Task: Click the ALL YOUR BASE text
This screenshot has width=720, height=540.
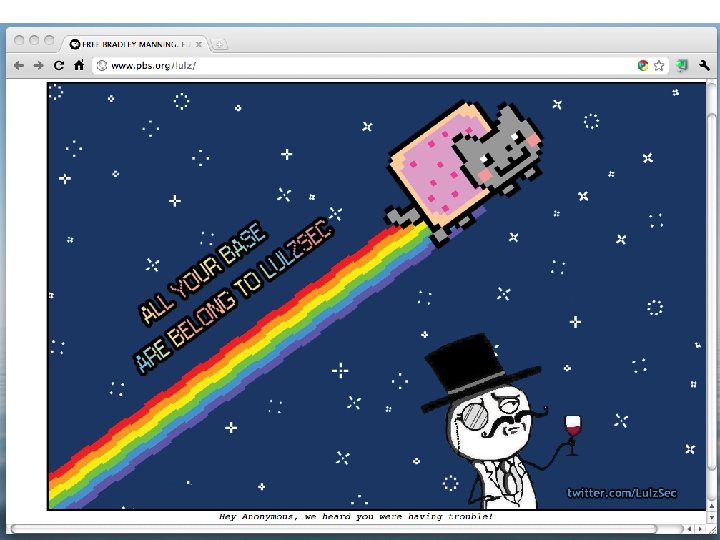Action: (202, 273)
